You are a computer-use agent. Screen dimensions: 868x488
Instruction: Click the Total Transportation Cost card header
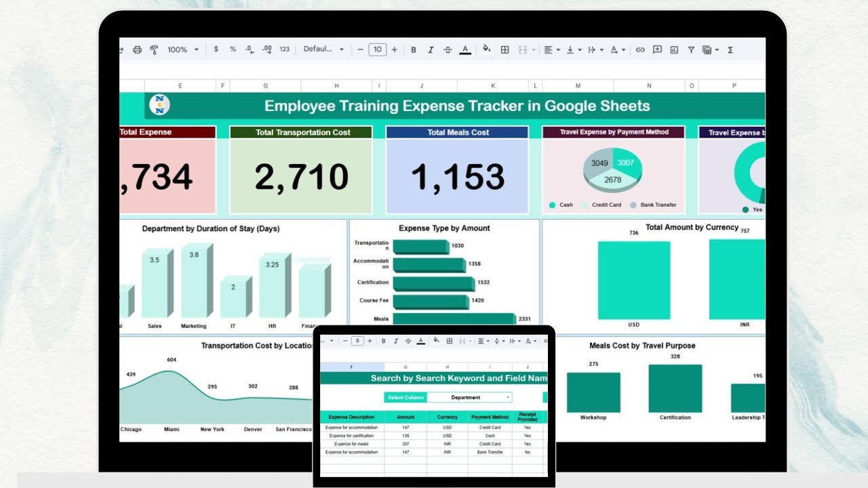coord(301,132)
